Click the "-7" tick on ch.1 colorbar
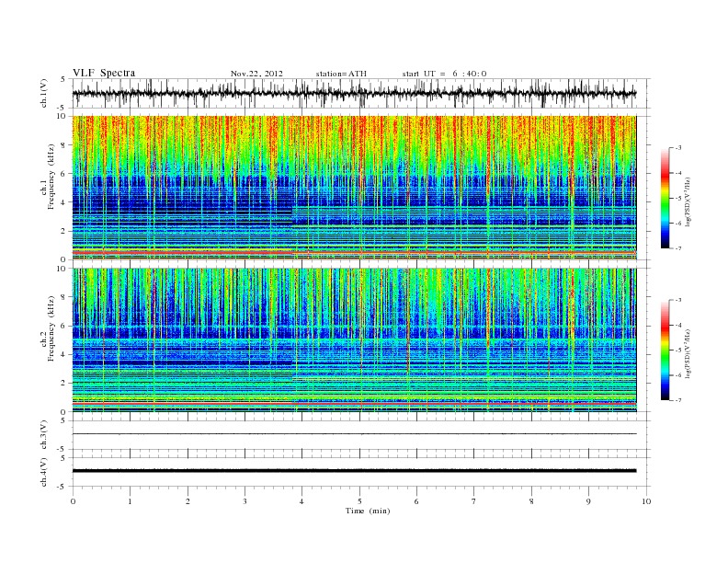This screenshot has width=728, height=563. [x=678, y=248]
